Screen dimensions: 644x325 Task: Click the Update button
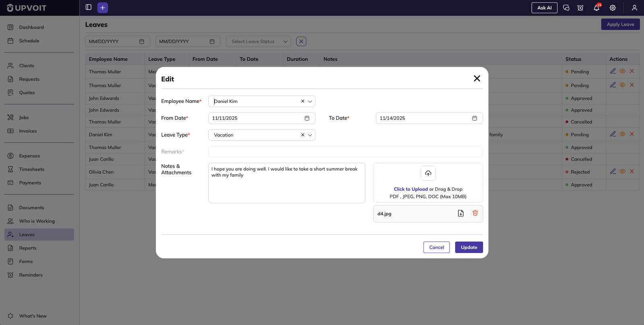469,247
